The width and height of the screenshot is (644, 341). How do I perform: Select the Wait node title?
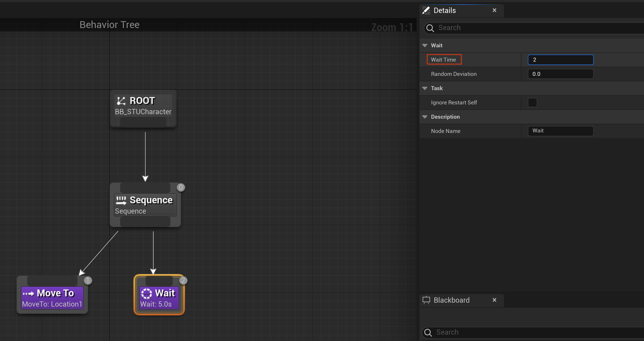(165, 293)
